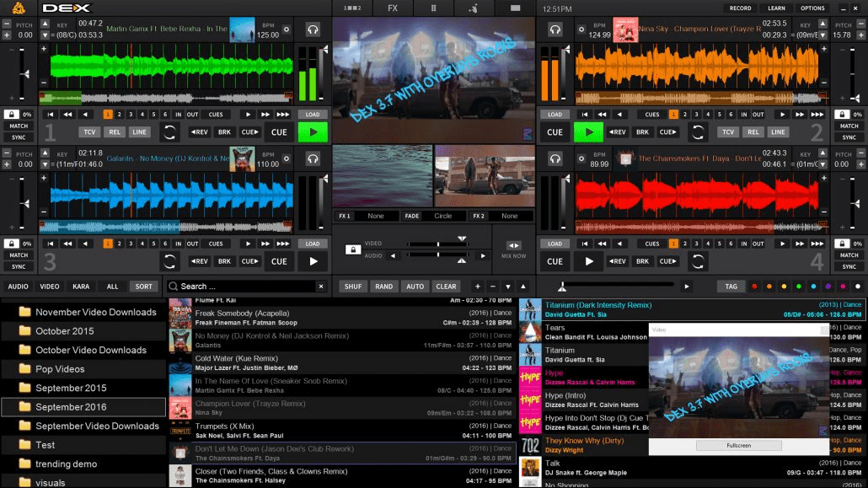Click the loop reload icon on deck 4
This screenshot has height=488, width=868.
(x=698, y=261)
